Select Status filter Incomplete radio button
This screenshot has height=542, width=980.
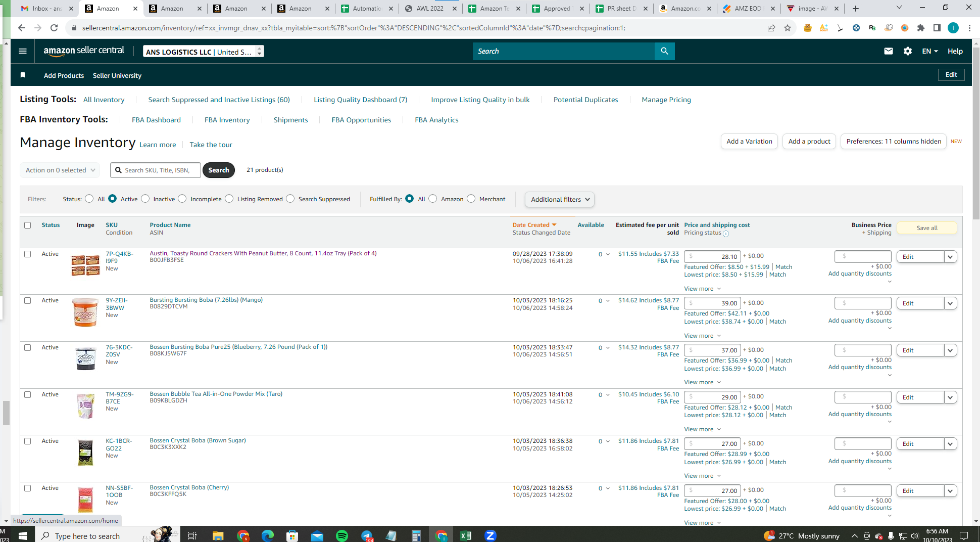(x=182, y=199)
